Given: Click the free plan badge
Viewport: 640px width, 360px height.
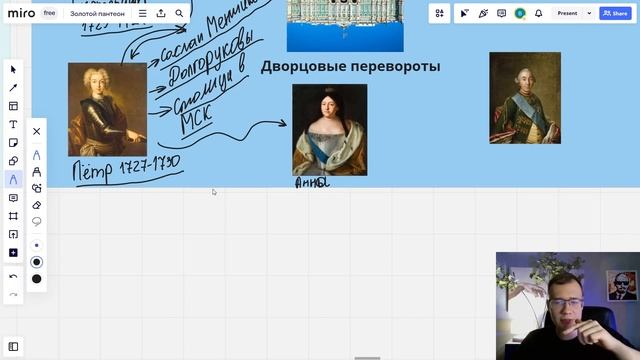Looking at the screenshot, I should click(x=49, y=13).
